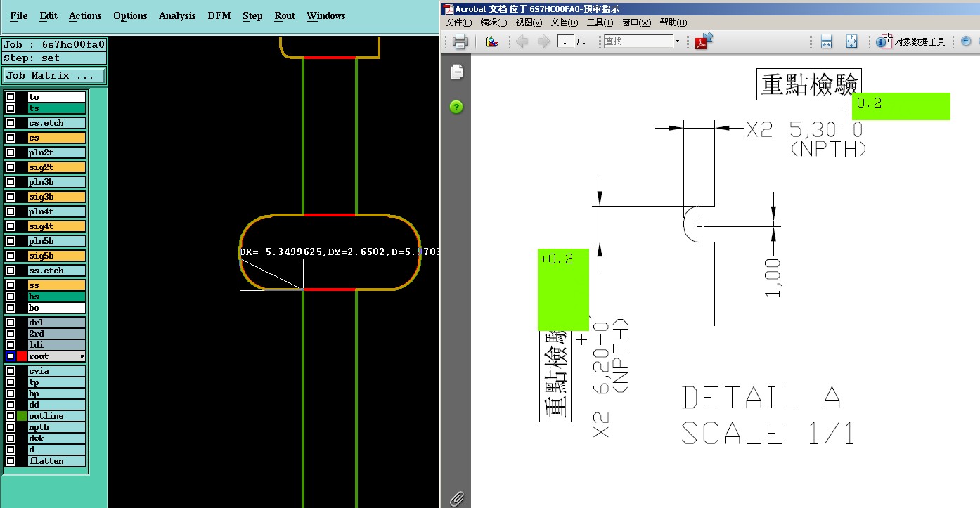Click the green help question mark icon
The width and height of the screenshot is (980, 508).
tap(457, 107)
